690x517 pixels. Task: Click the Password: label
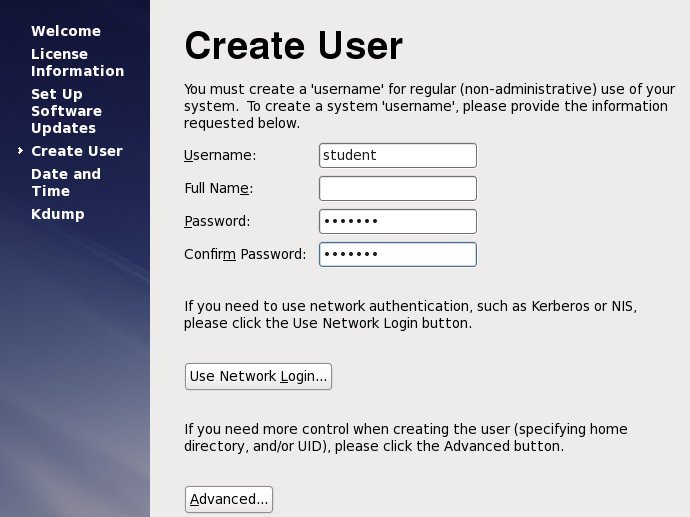coord(217,221)
